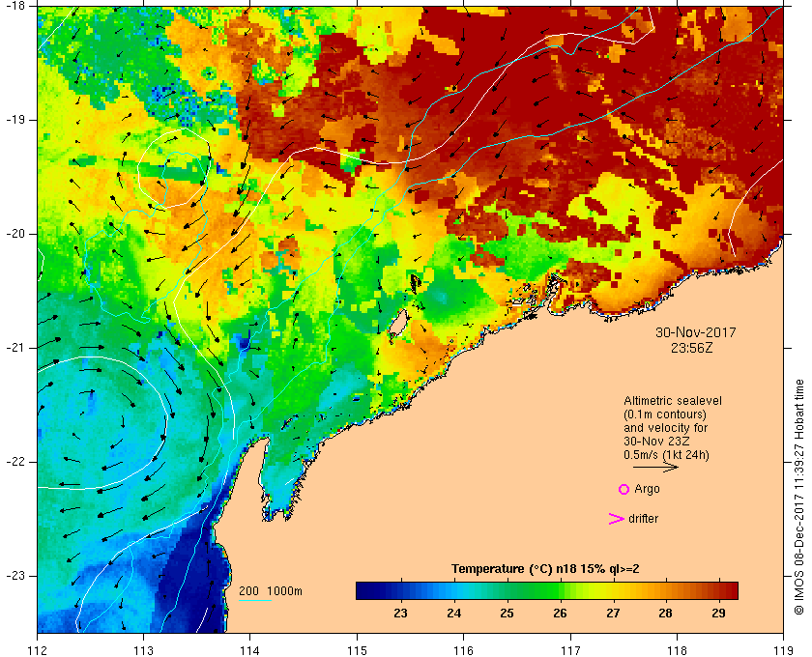Click latitude axis label '-20'
Screen dimensions: 812x657
tap(15, 234)
